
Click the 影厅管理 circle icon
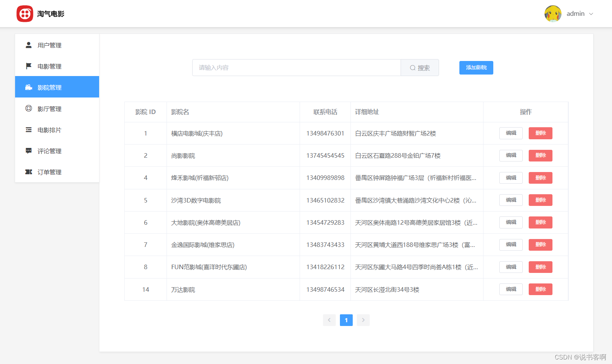click(x=29, y=108)
